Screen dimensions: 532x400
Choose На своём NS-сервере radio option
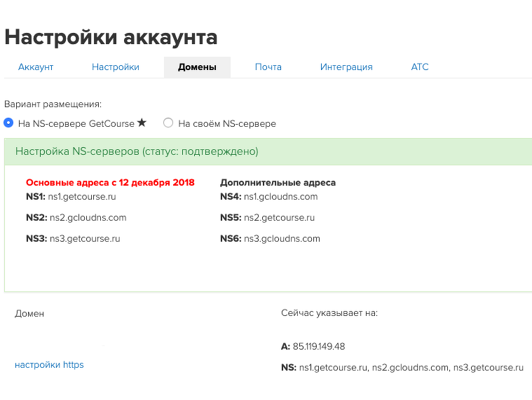(168, 123)
